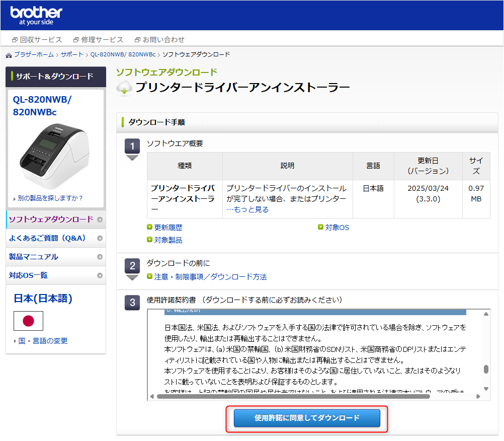Click the green plus icon beside 対象製品
The height and width of the screenshot is (441, 504).
coord(149,240)
